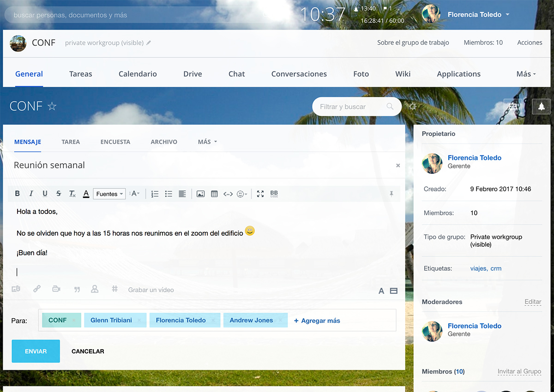
Task: Switch to the Calendario tab
Action: coord(138,74)
